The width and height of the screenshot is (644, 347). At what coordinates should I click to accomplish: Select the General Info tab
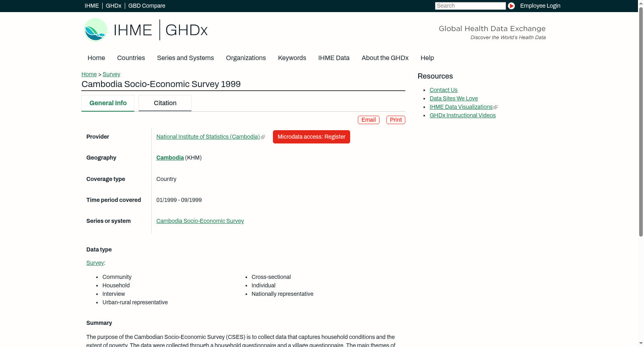tap(108, 103)
